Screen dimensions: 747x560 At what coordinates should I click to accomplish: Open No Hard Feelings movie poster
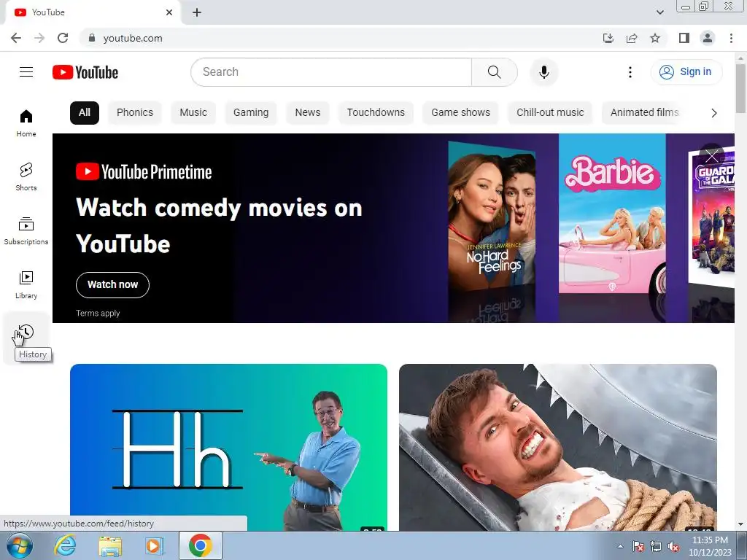coord(492,217)
